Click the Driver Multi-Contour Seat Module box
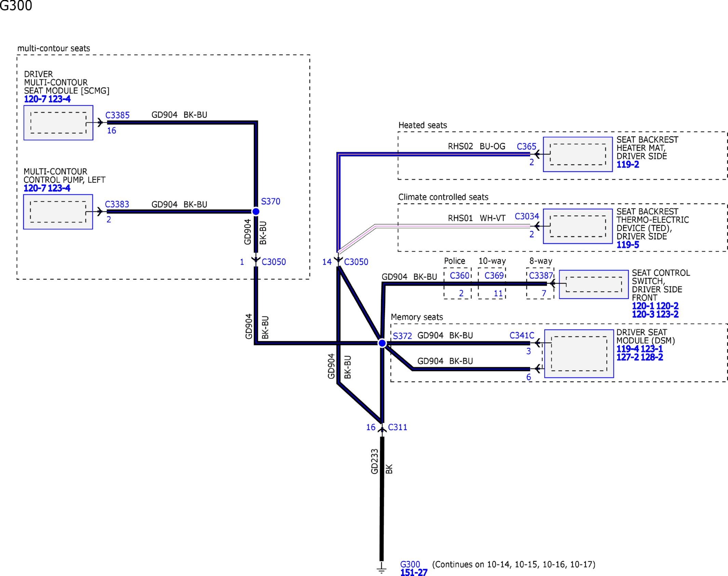The width and height of the screenshot is (728, 576). click(58, 122)
